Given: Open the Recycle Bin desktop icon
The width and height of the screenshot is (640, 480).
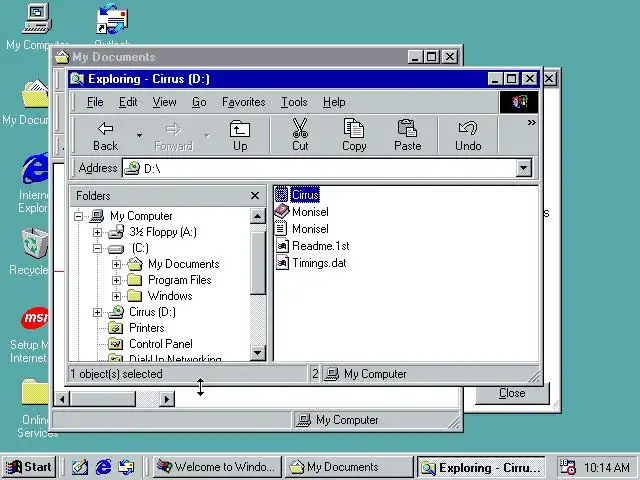Looking at the screenshot, I should 36,243.
